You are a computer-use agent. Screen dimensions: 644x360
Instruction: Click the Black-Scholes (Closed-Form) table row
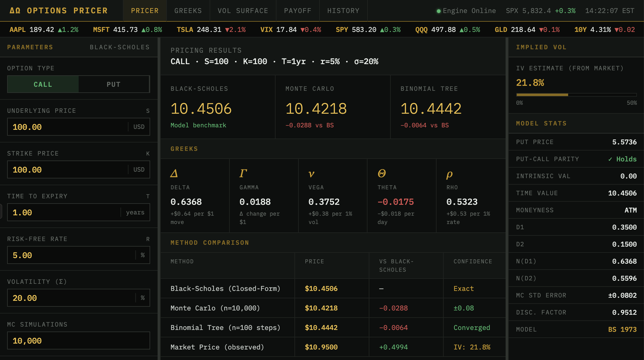click(333, 288)
